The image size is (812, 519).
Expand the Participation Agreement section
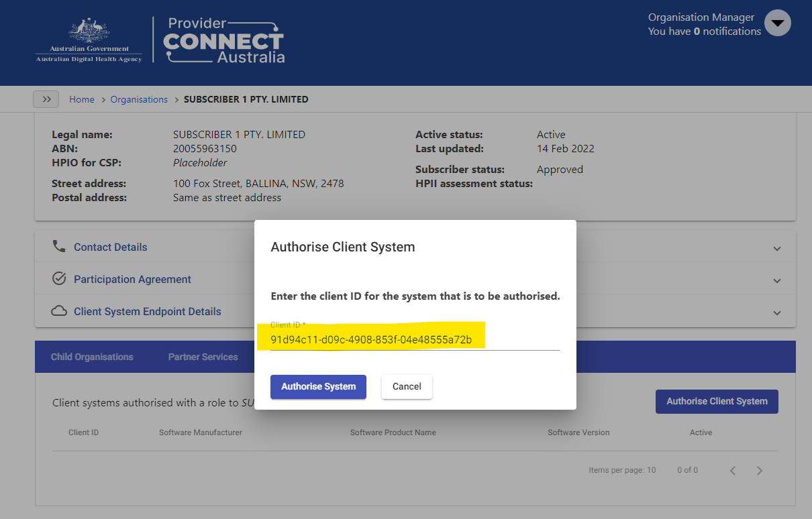[x=776, y=280]
